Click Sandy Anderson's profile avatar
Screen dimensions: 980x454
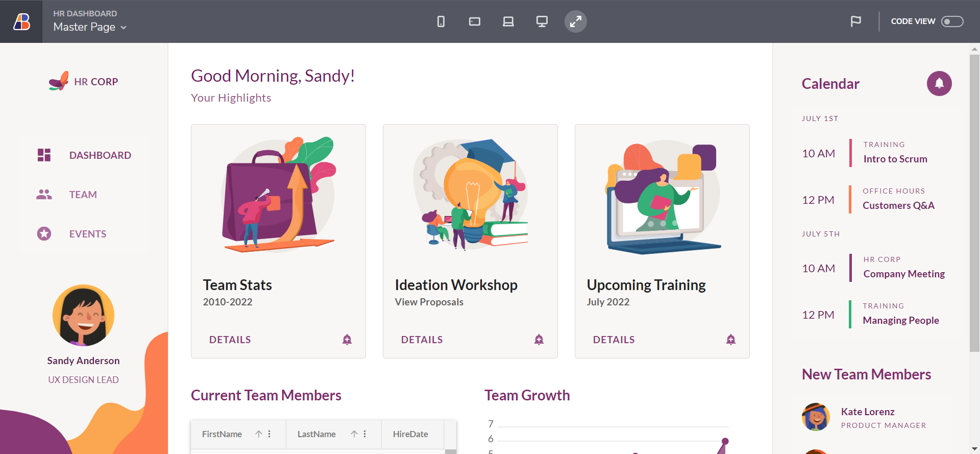[83, 316]
